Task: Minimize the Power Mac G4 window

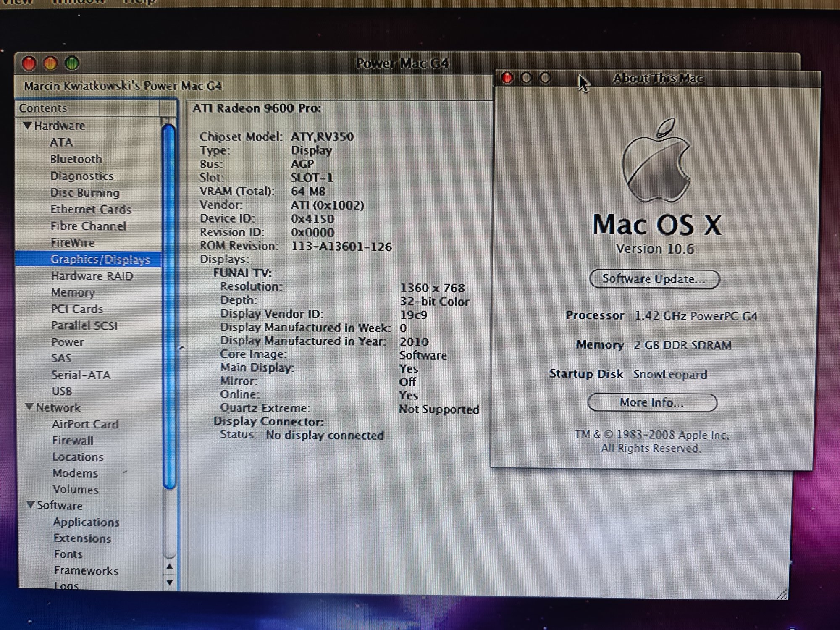Action: pos(50,63)
